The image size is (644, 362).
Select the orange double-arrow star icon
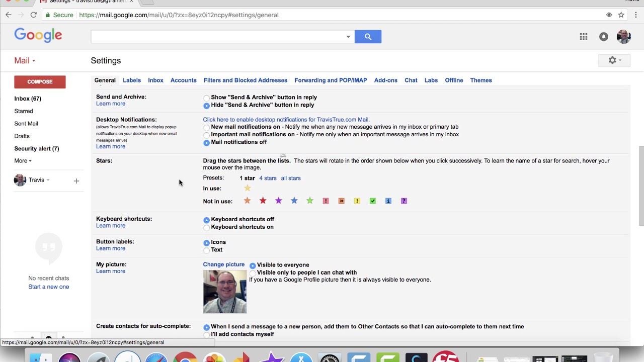point(341,201)
